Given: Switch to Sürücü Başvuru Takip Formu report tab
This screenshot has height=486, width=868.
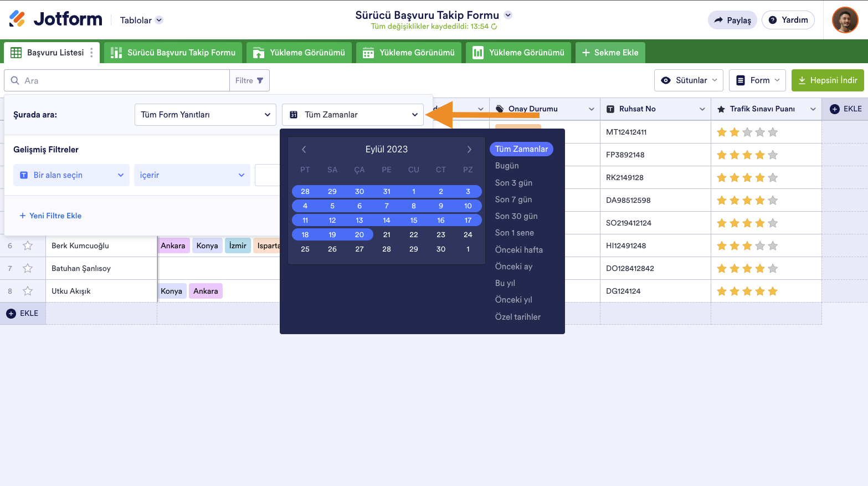Looking at the screenshot, I should tap(173, 53).
